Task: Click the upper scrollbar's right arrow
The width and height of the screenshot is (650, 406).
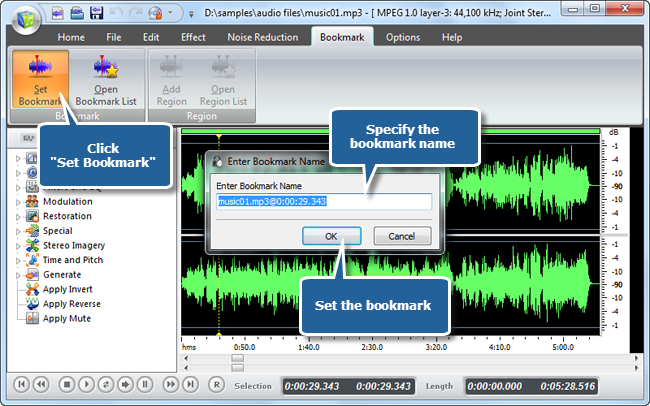Action: point(637,358)
